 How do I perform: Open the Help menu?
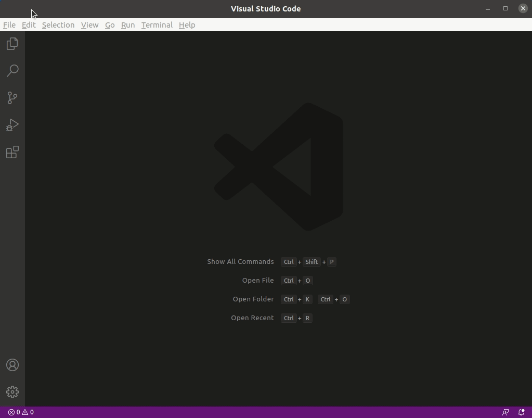tap(187, 25)
